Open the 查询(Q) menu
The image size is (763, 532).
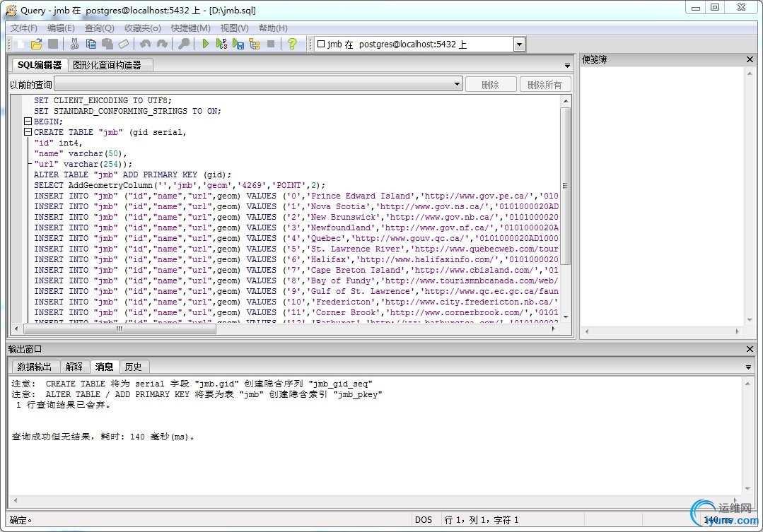99,28
